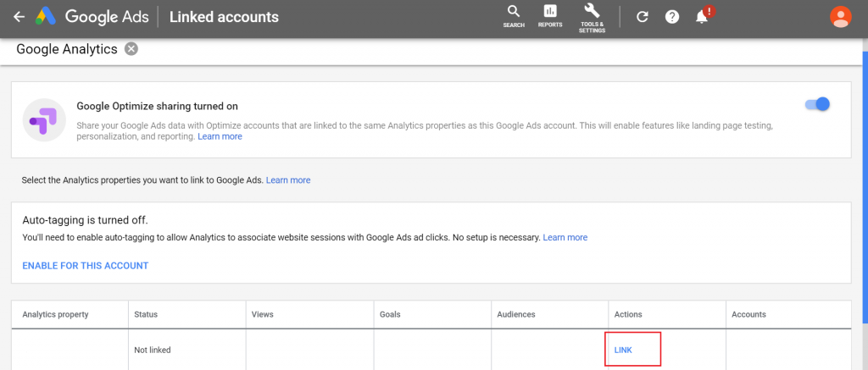Click the Google Ads logo
Screen dimensions: 868x370
[x=92, y=17]
